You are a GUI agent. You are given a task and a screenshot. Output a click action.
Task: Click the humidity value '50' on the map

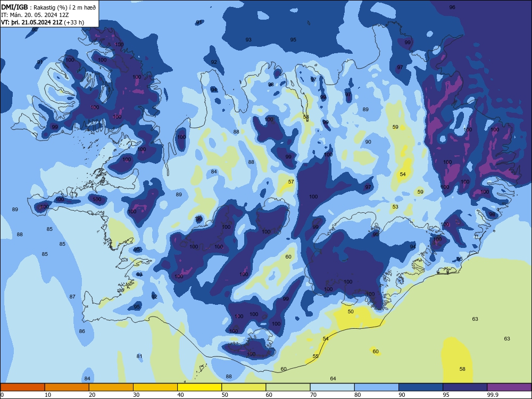point(351,311)
